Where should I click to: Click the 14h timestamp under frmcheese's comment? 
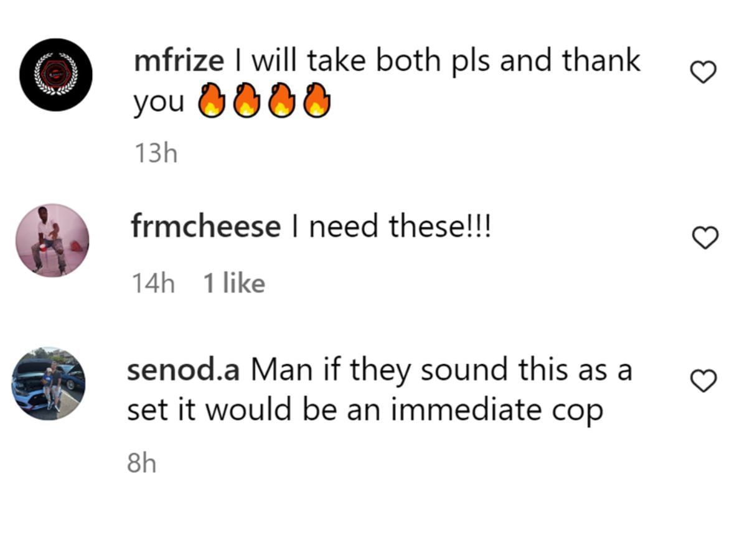click(x=153, y=284)
